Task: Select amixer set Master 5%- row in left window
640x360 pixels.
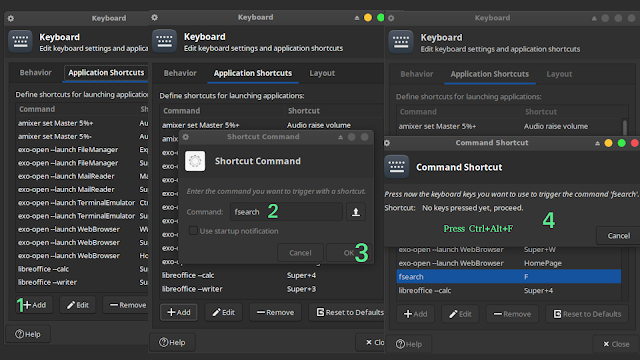Action: tap(82, 136)
